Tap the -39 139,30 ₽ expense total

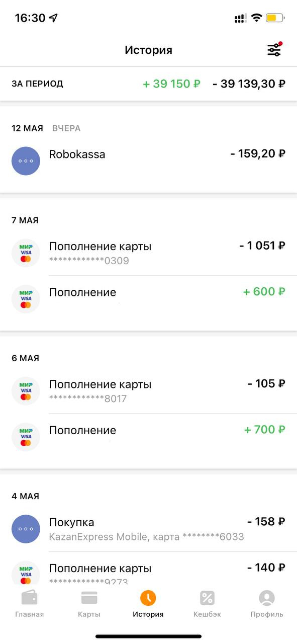click(x=249, y=84)
